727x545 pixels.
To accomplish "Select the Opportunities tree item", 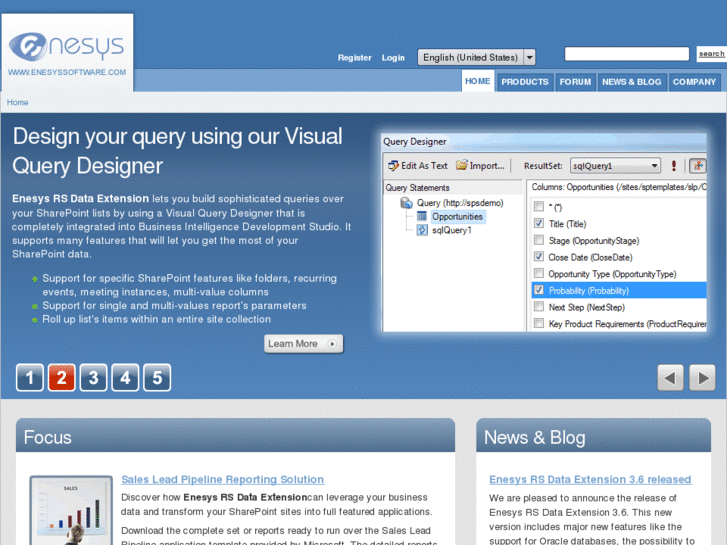I will [457, 217].
